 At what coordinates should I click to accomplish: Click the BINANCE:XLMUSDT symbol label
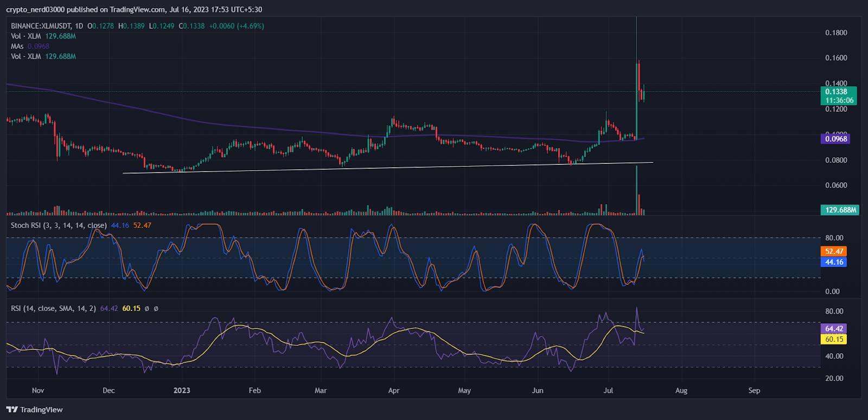[41, 26]
